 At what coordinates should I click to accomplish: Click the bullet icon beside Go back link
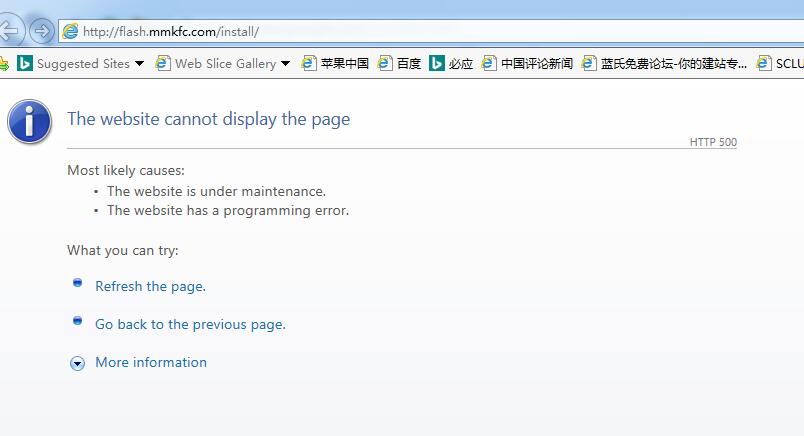click(77, 321)
